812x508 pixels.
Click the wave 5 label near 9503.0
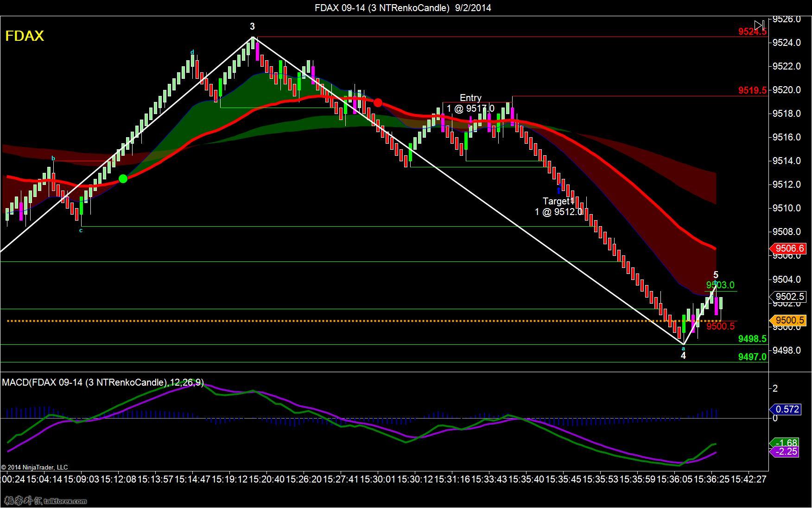[716, 275]
